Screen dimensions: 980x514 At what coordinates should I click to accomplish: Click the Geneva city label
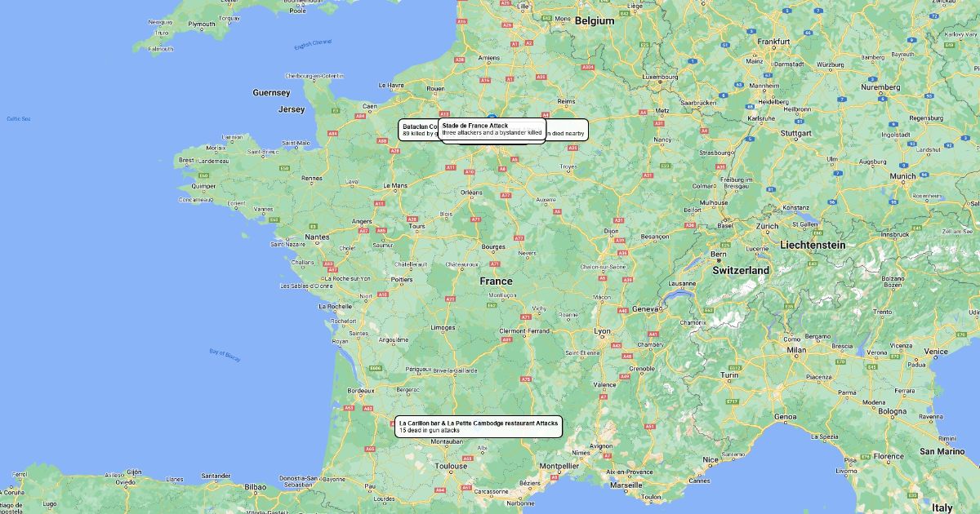tap(644, 309)
